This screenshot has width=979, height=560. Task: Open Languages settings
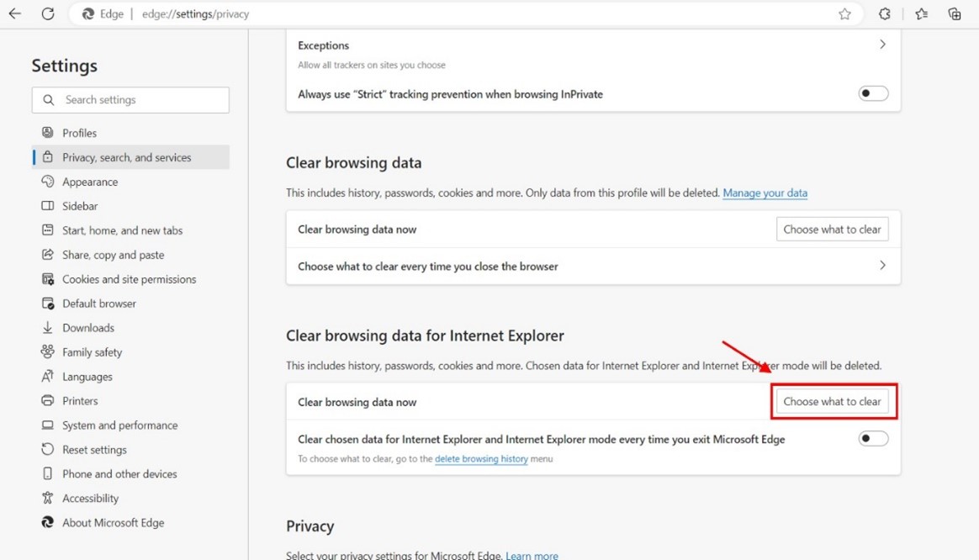click(x=87, y=377)
